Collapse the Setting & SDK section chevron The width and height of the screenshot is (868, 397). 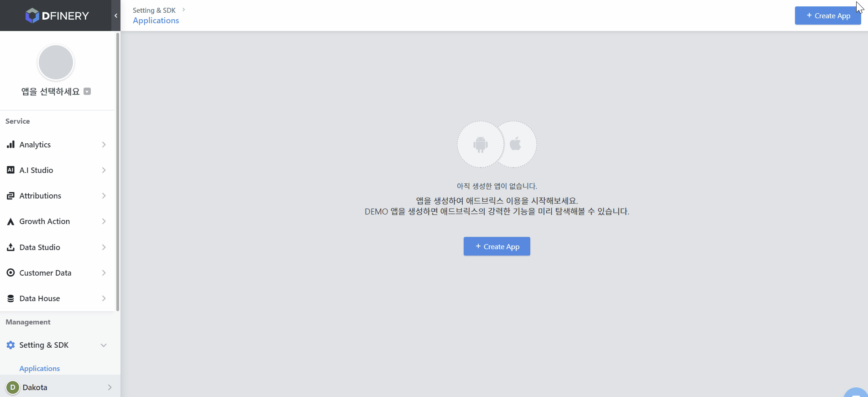coord(104,345)
